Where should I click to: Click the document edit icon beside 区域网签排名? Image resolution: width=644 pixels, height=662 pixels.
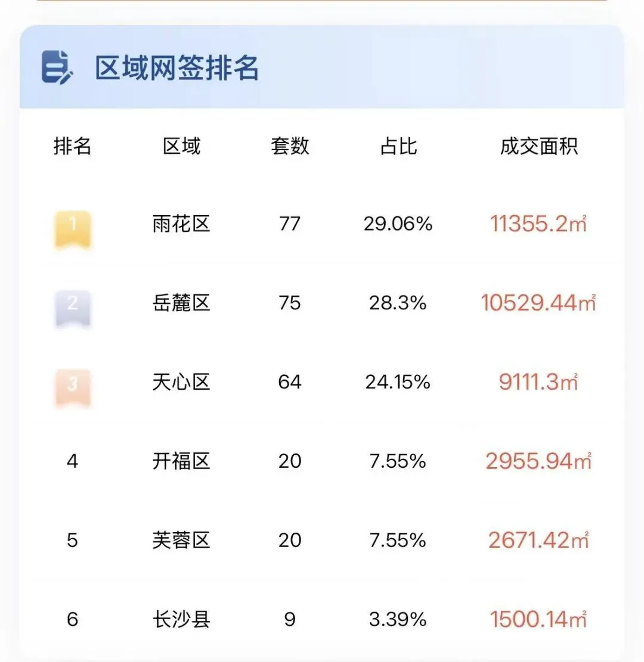[x=57, y=67]
